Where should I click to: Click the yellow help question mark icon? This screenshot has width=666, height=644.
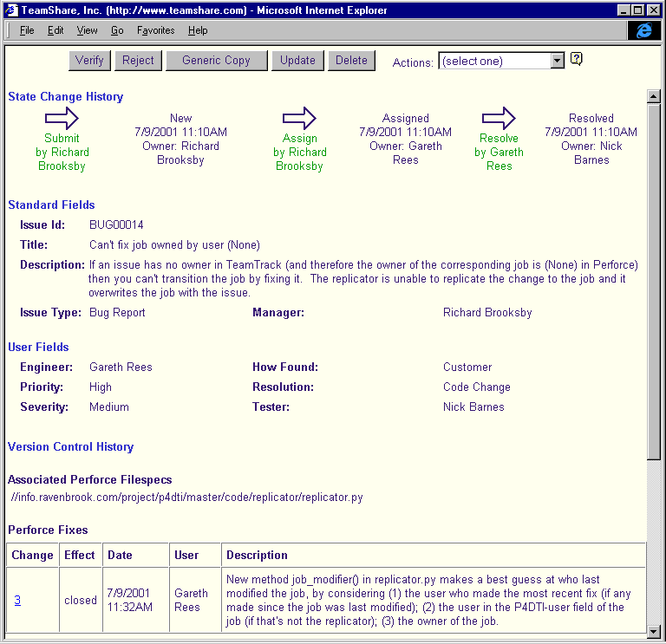coord(576,60)
